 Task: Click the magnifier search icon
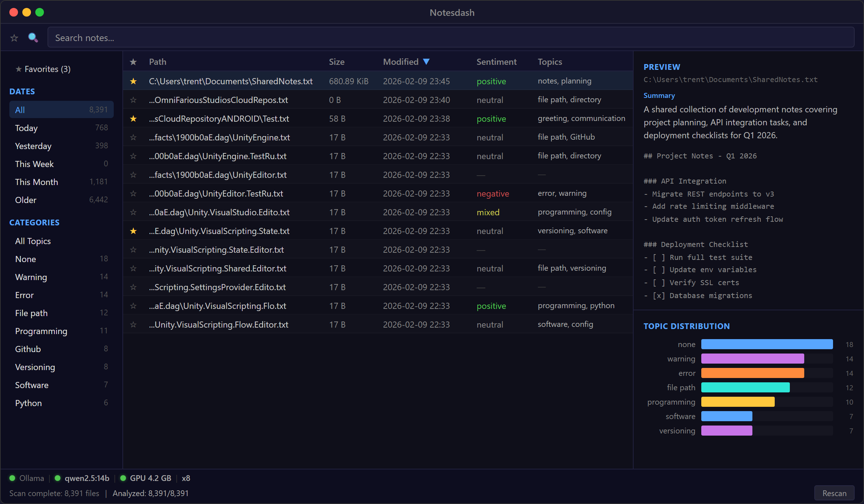coord(33,37)
